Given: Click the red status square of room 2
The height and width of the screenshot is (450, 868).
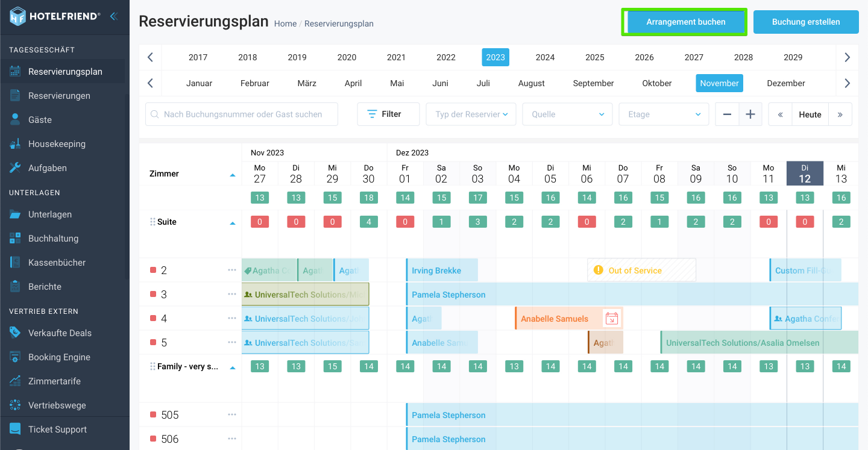Looking at the screenshot, I should 153,270.
